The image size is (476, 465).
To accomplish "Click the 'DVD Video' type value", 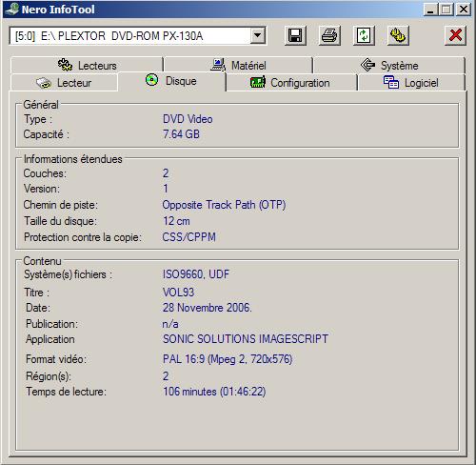I will [x=188, y=119].
